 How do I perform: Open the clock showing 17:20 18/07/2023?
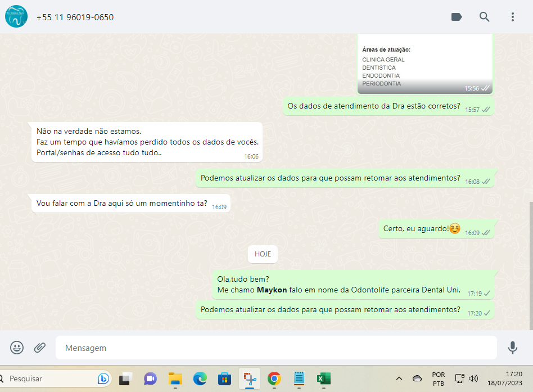point(505,379)
